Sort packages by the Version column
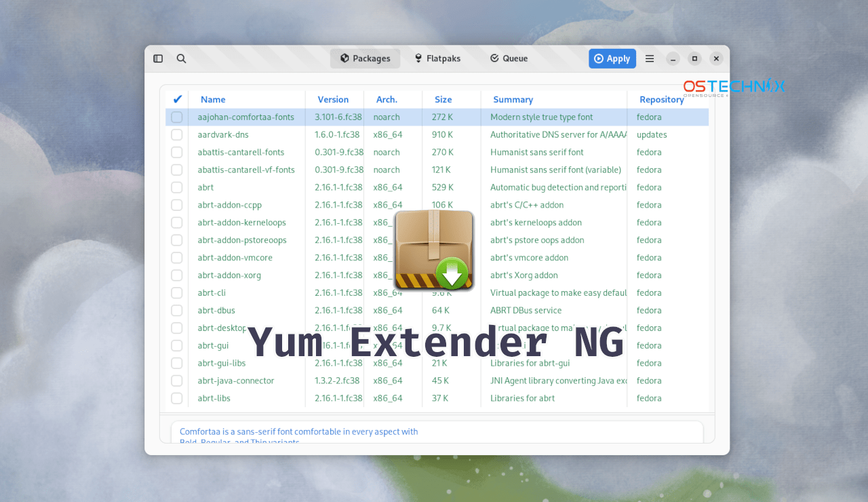The image size is (868, 502). coord(333,99)
